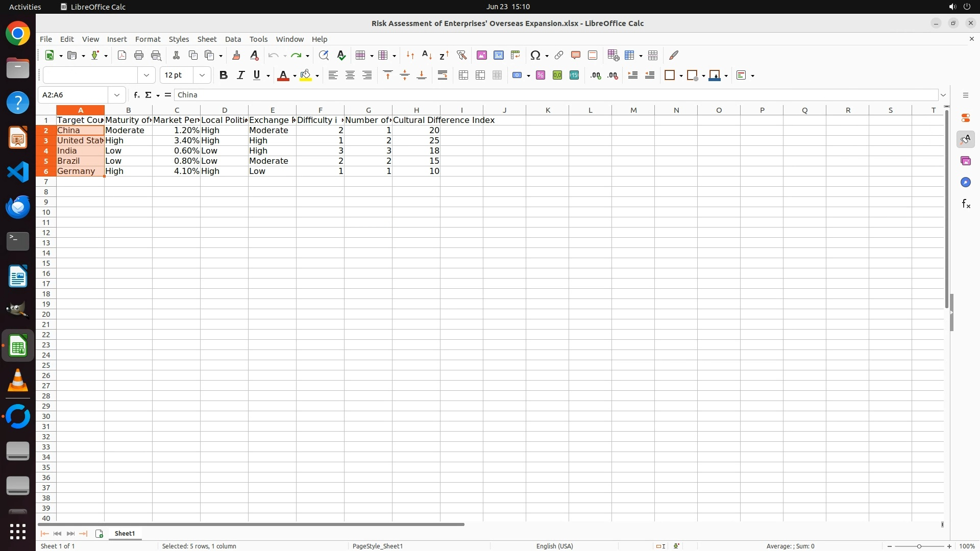Select the Sheet1 tab

tap(125, 534)
